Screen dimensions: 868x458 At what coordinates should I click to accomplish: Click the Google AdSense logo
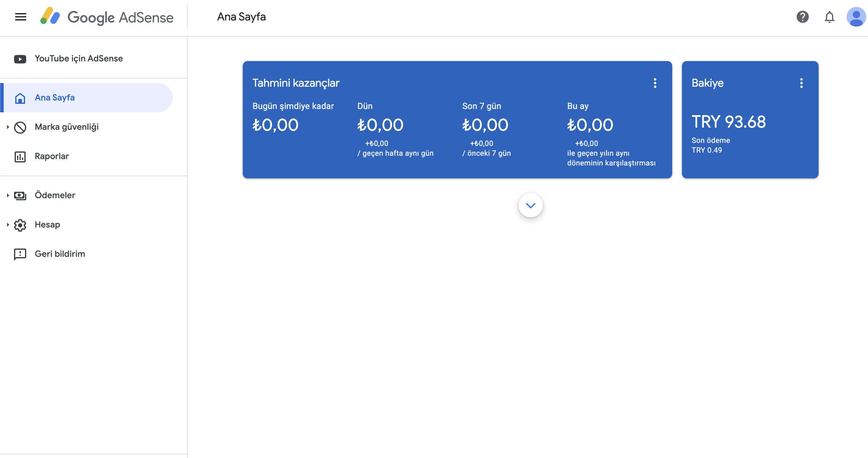(107, 17)
